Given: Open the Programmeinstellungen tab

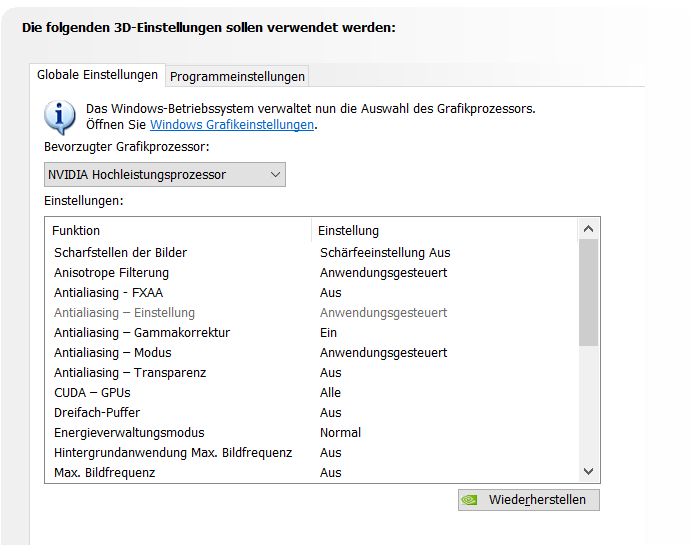Looking at the screenshot, I should [x=237, y=76].
